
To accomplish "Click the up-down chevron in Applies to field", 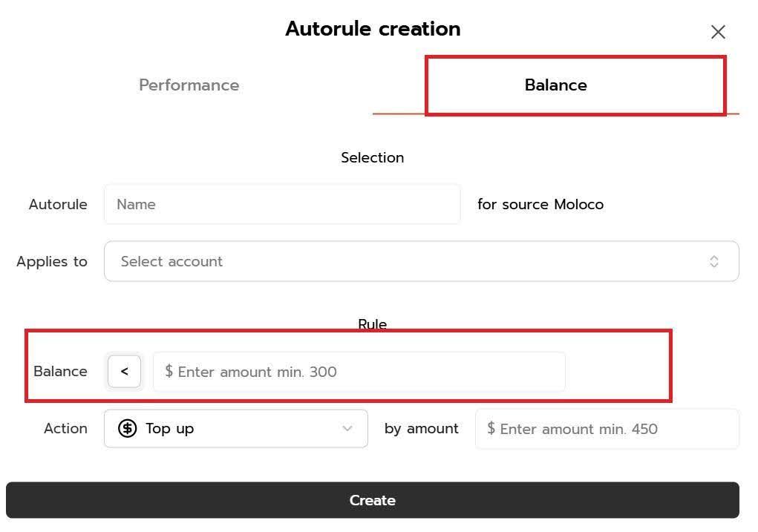I will click(713, 261).
